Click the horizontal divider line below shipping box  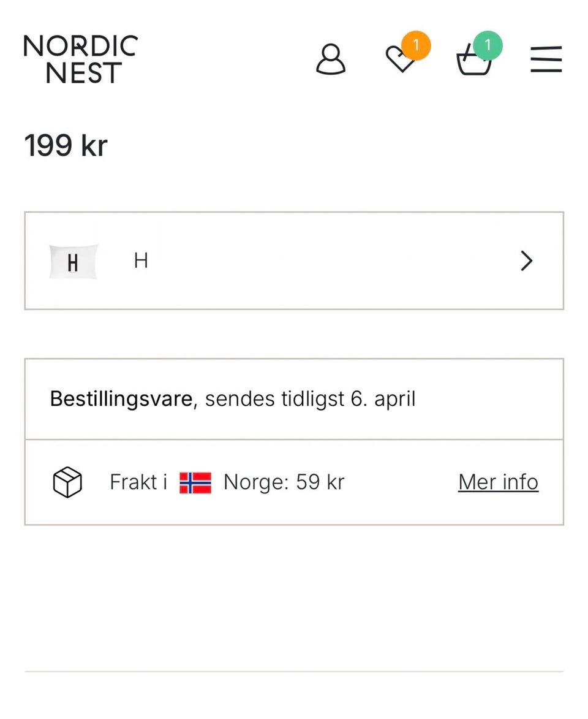click(x=294, y=671)
